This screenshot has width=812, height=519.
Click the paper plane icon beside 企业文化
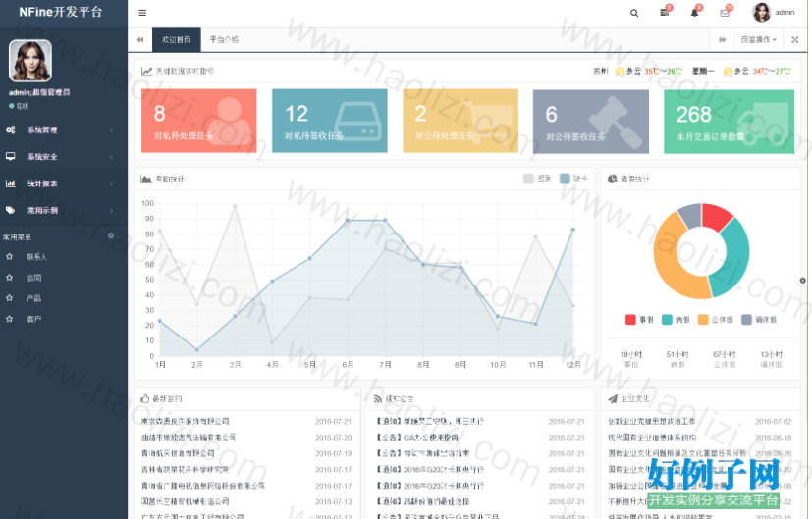pos(613,398)
